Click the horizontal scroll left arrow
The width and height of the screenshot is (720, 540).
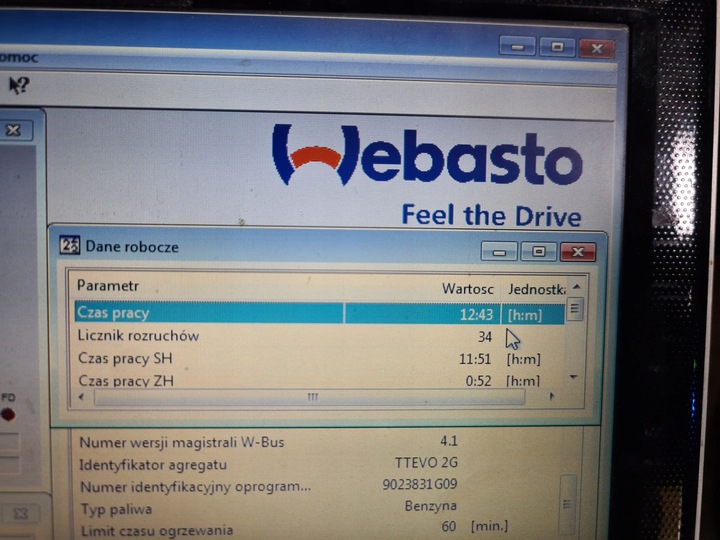pyautogui.click(x=82, y=396)
